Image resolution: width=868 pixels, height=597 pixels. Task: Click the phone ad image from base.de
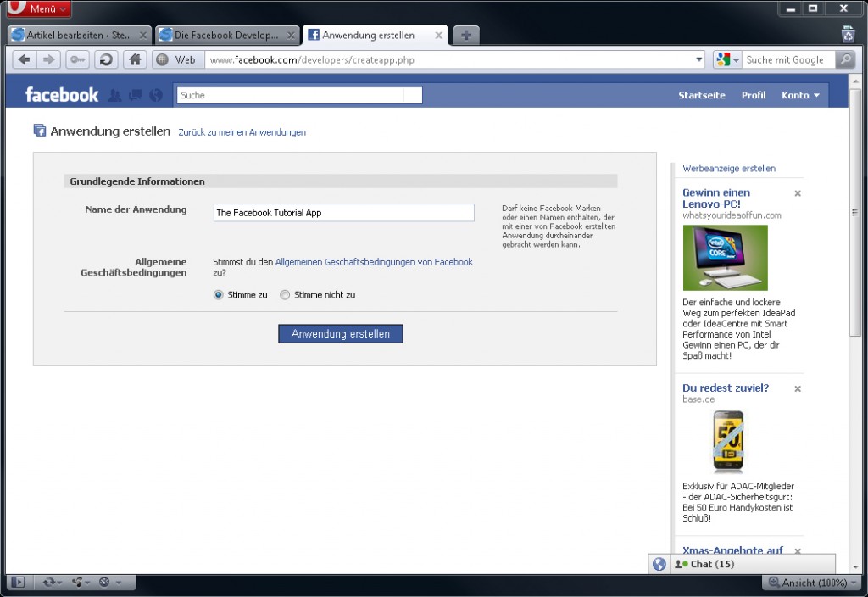[728, 441]
